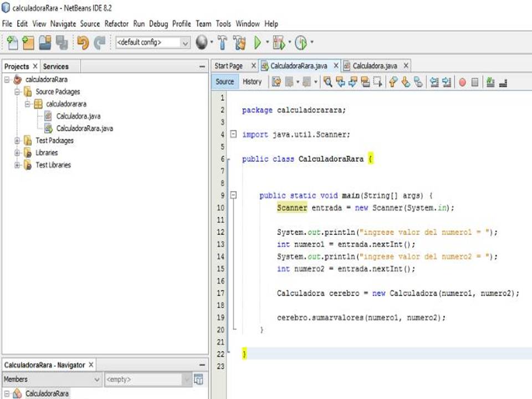Click the History button in the editor
The width and height of the screenshot is (532, 399).
[252, 81]
